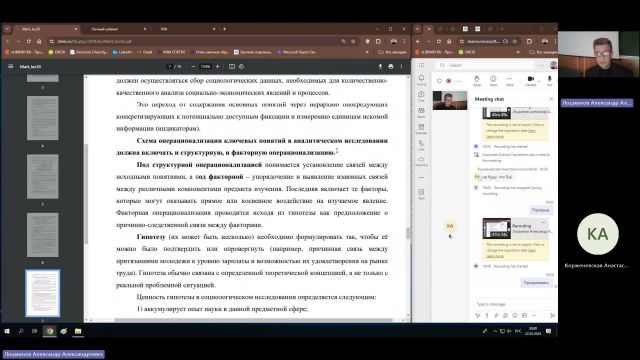Viewport: 640px width, 360px height.
Task: Open Windows Start menu
Action: coord(7,331)
